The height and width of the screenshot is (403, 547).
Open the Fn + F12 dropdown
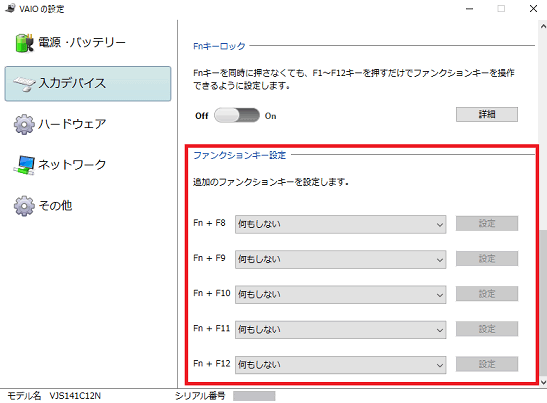340,365
